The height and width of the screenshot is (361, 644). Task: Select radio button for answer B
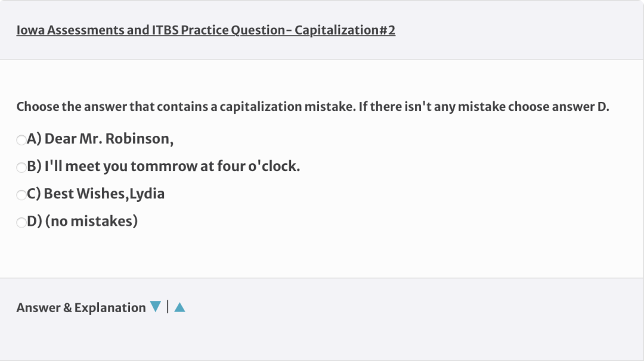pos(21,167)
